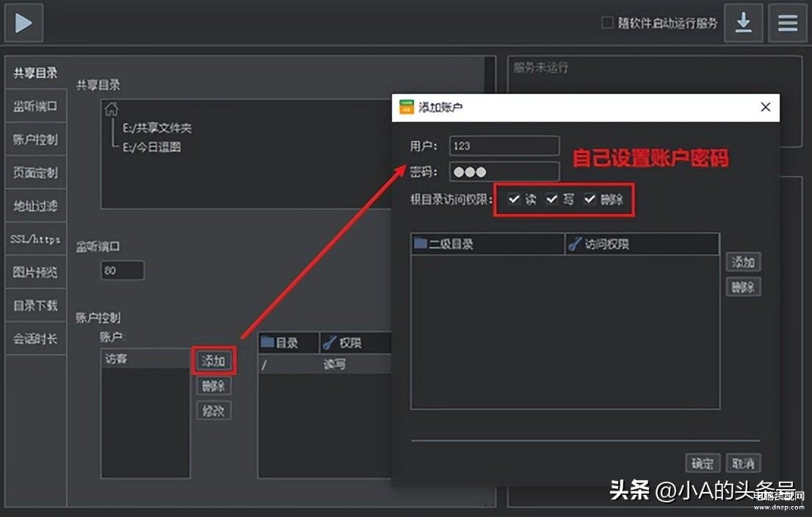
Task: Click the listening port field showing 80
Action: (x=122, y=270)
